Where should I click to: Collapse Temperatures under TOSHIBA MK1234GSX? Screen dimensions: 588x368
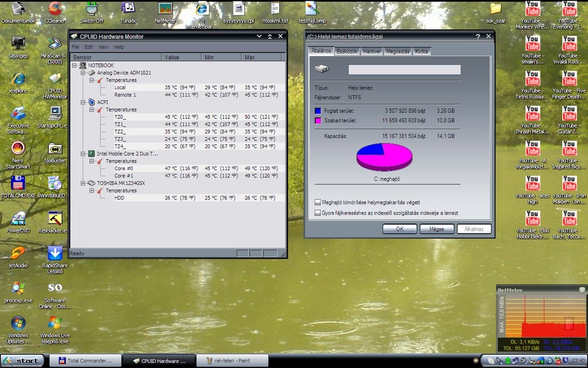coord(91,190)
